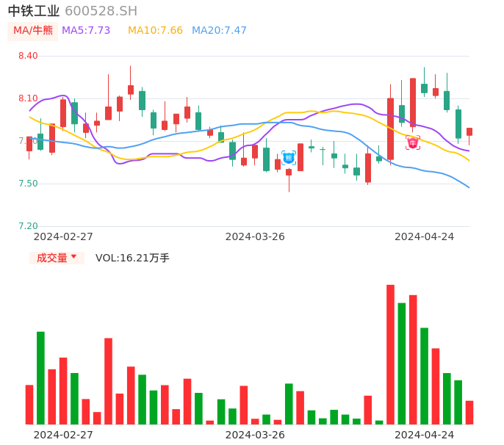The height and width of the screenshot is (445, 504).
Task: Click the 2024-04-24 date under the volume chart
Action: (425, 434)
